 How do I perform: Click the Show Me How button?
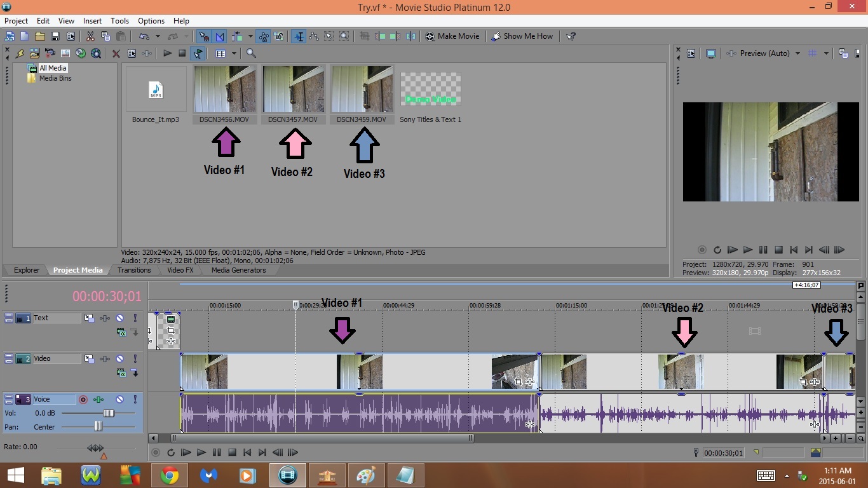click(522, 36)
